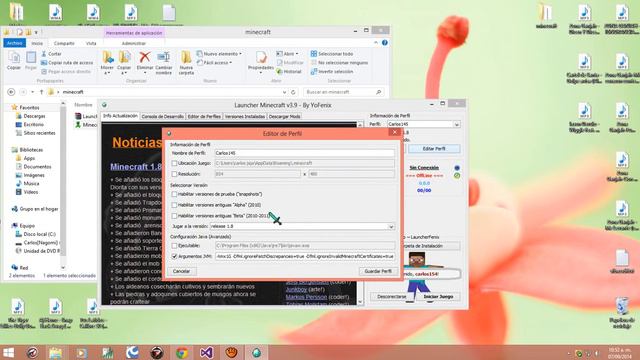This screenshot has width=640, height=360.
Task: Click the Nombre de Perfil text field
Action: tap(304, 153)
